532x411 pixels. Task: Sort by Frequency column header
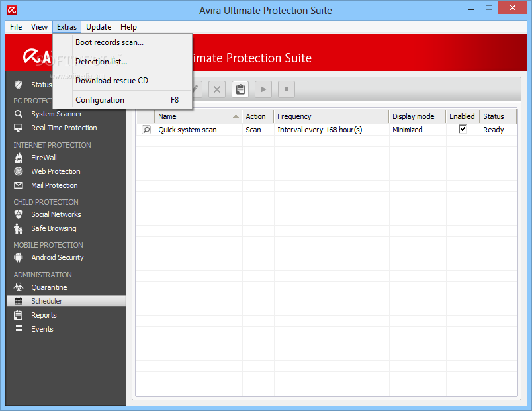pyautogui.click(x=332, y=116)
